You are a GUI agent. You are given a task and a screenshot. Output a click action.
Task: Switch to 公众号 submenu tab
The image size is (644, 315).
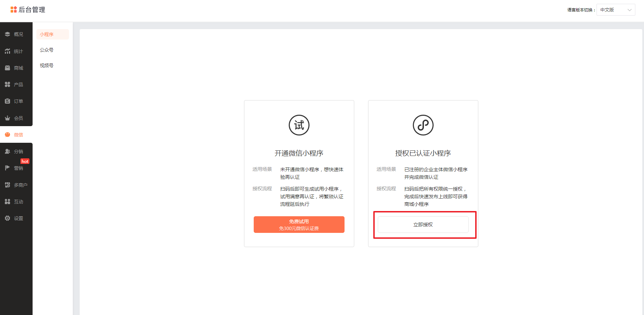(x=53, y=50)
